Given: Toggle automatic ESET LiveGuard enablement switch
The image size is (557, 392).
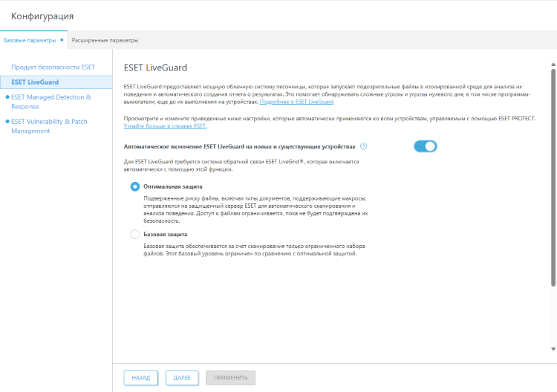Looking at the screenshot, I should (x=426, y=146).
